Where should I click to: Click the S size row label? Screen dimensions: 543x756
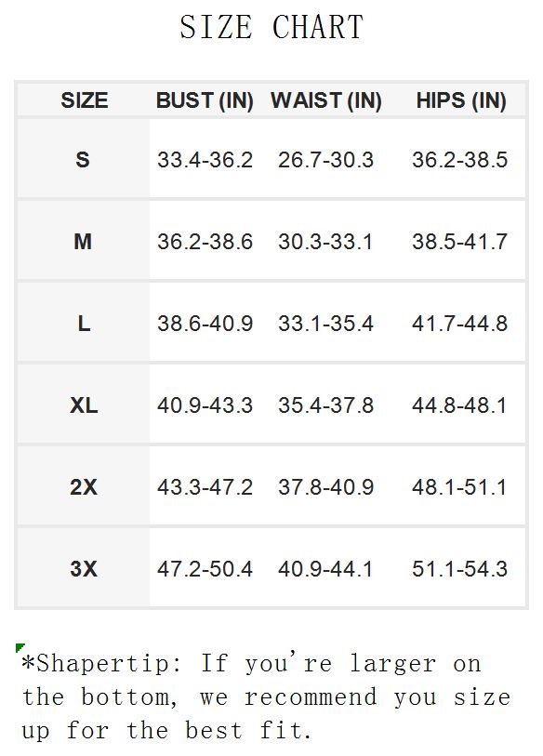pyautogui.click(x=83, y=159)
